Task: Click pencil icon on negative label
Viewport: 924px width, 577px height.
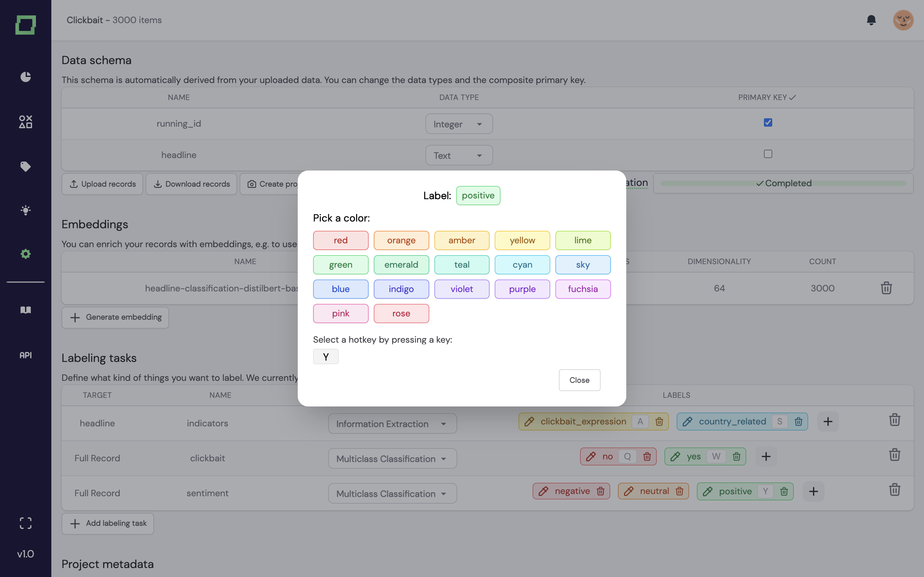Action: [x=543, y=491]
